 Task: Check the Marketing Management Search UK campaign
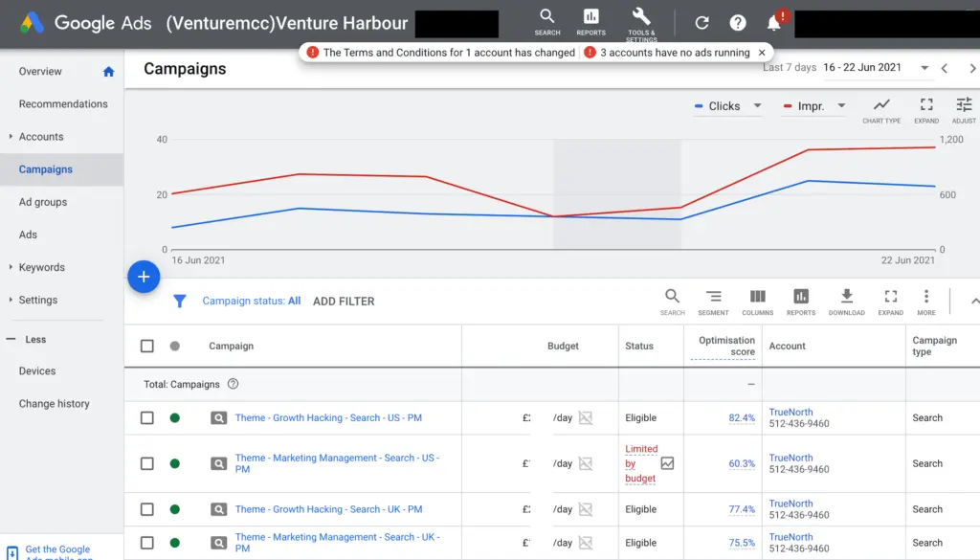tap(146, 543)
